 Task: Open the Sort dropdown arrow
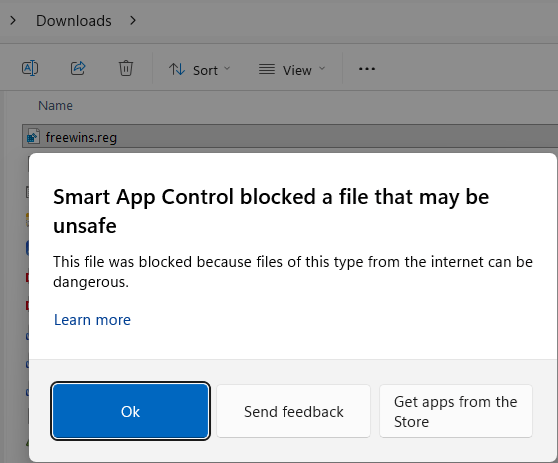[227, 68]
